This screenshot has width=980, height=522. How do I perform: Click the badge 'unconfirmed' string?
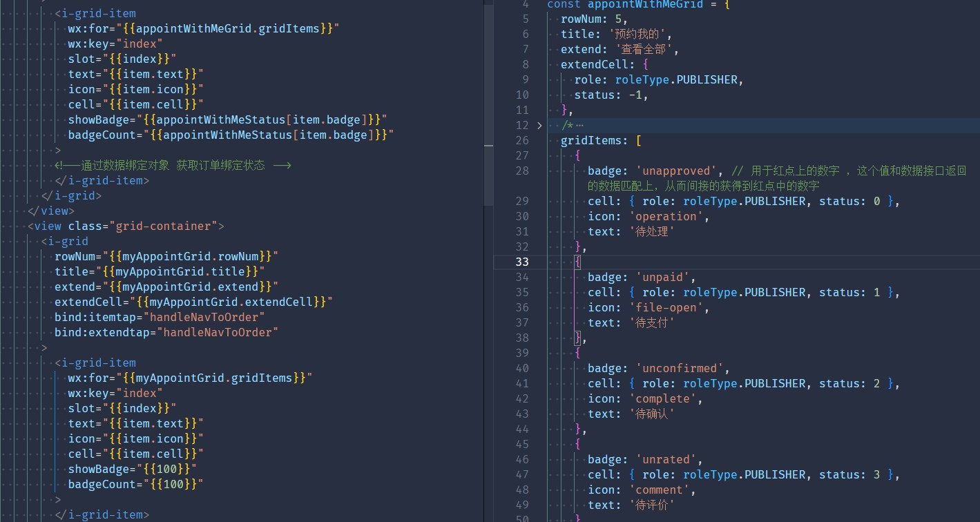click(680, 368)
